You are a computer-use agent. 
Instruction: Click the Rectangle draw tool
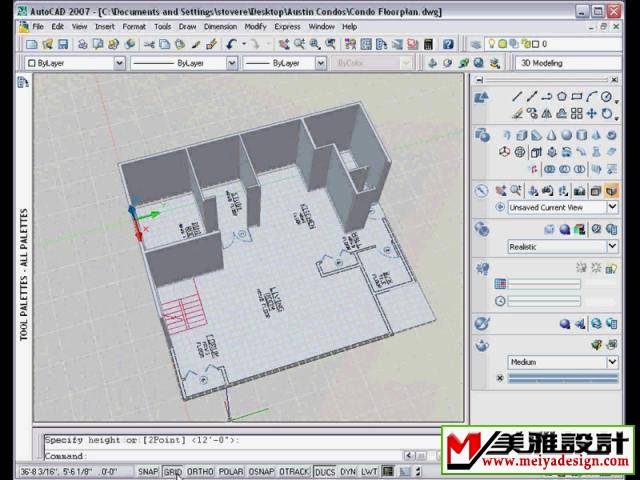(577, 97)
